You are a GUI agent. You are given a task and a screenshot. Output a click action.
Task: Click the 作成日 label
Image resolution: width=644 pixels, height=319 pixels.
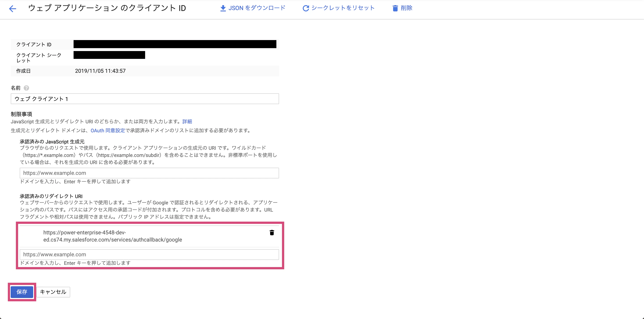[x=23, y=71]
